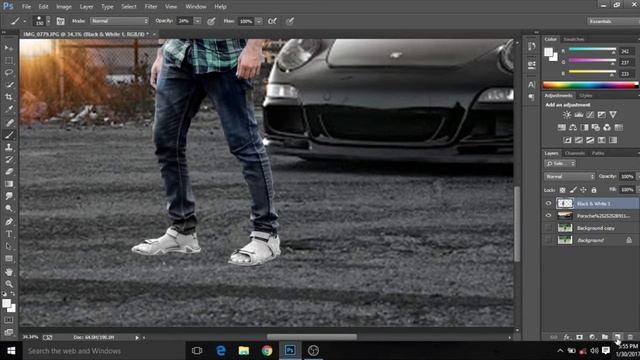Select the Dodge tool
The height and width of the screenshot is (360, 640).
[9, 208]
